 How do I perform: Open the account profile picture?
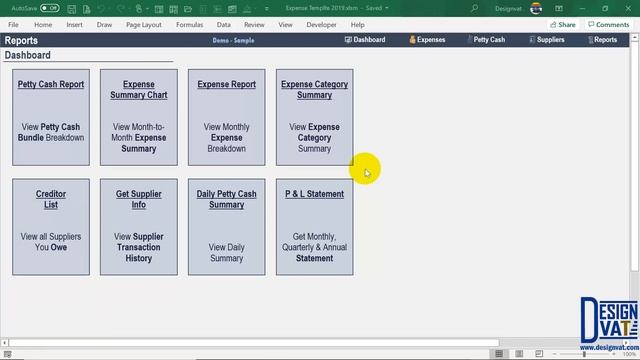point(536,8)
